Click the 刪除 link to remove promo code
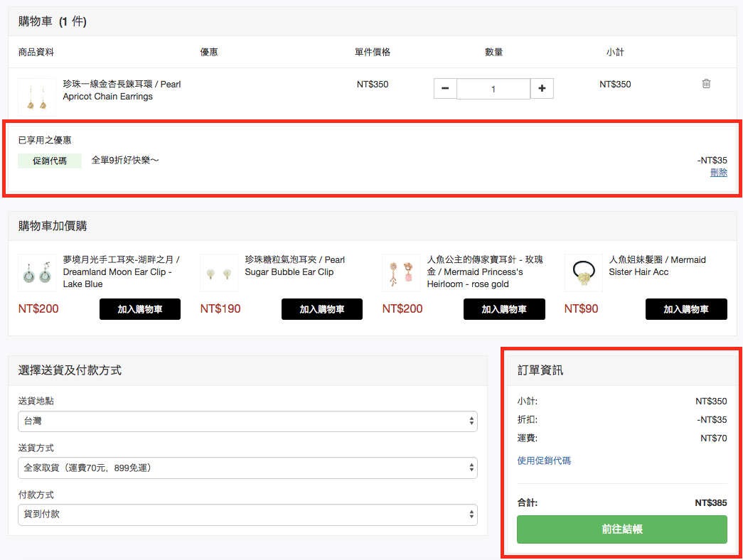Screen dimensions: 743x560 (x=718, y=173)
